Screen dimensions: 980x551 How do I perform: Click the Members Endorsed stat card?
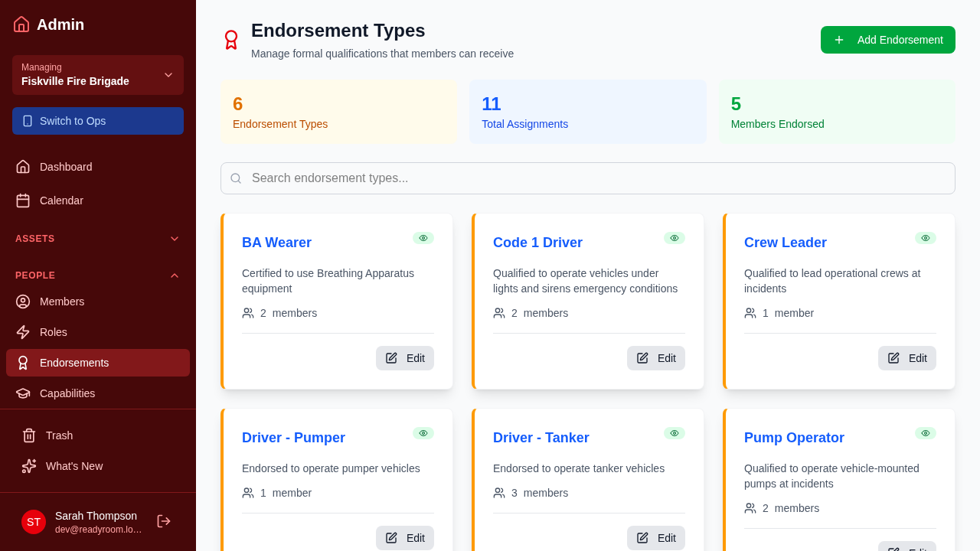click(837, 112)
